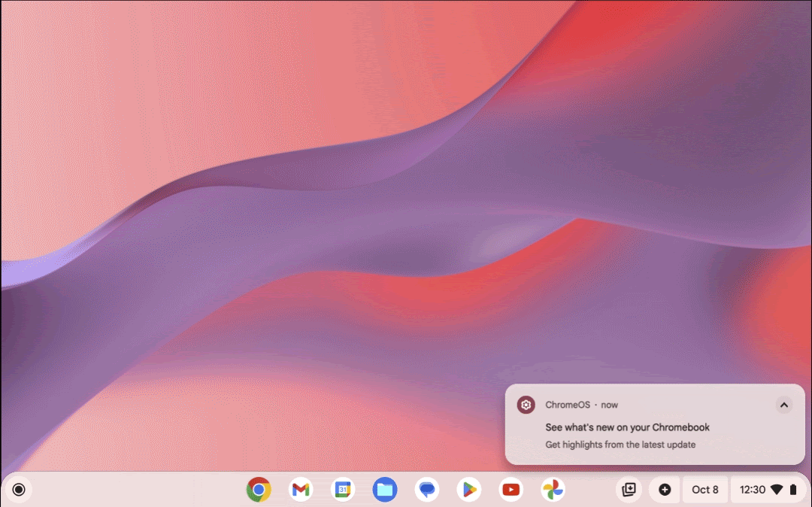Screen dimensions: 812x507
Task: Click the screen capture tray icon
Action: [x=629, y=489]
